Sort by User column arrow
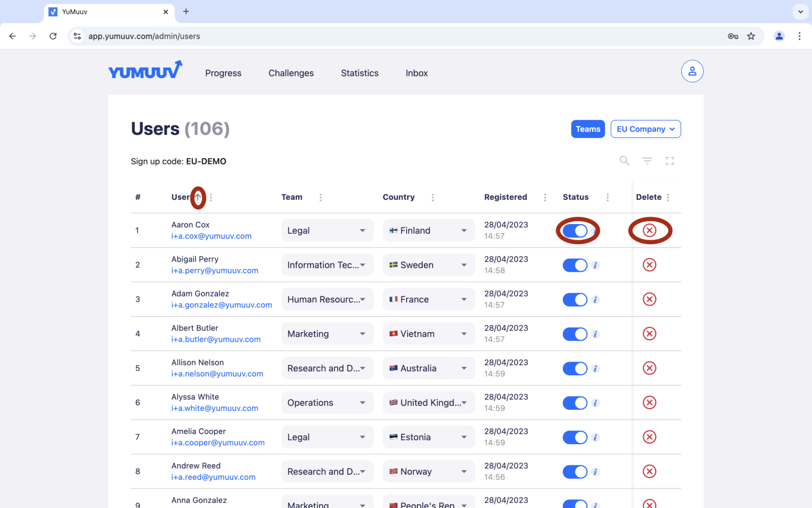The image size is (812, 508). coord(198,197)
